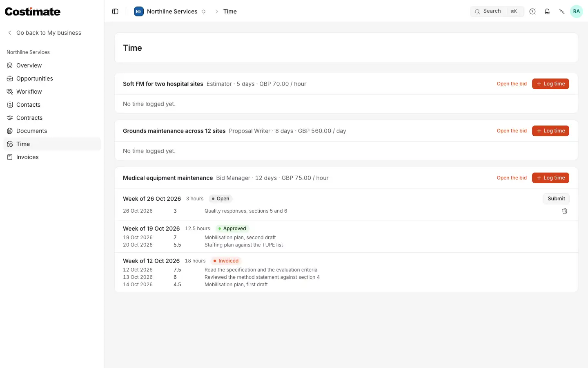Click the Invoices sidebar icon
This screenshot has width=588, height=368.
click(x=10, y=157)
